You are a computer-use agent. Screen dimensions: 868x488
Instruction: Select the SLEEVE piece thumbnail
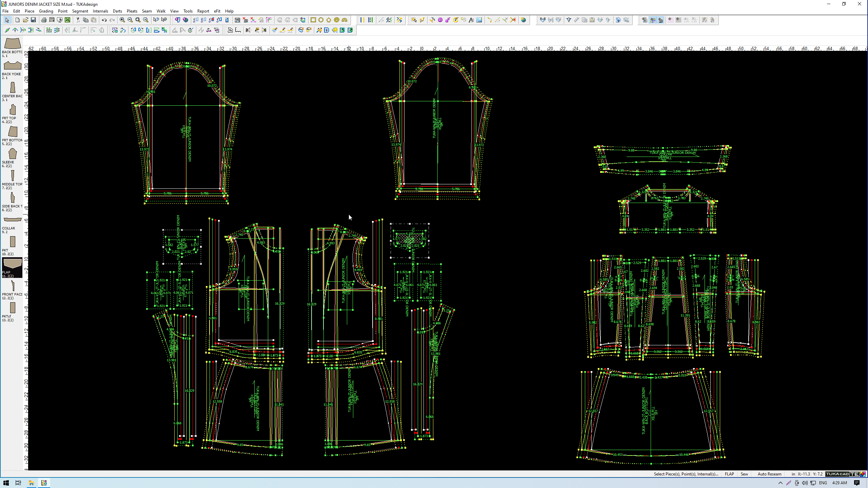pyautogui.click(x=13, y=154)
